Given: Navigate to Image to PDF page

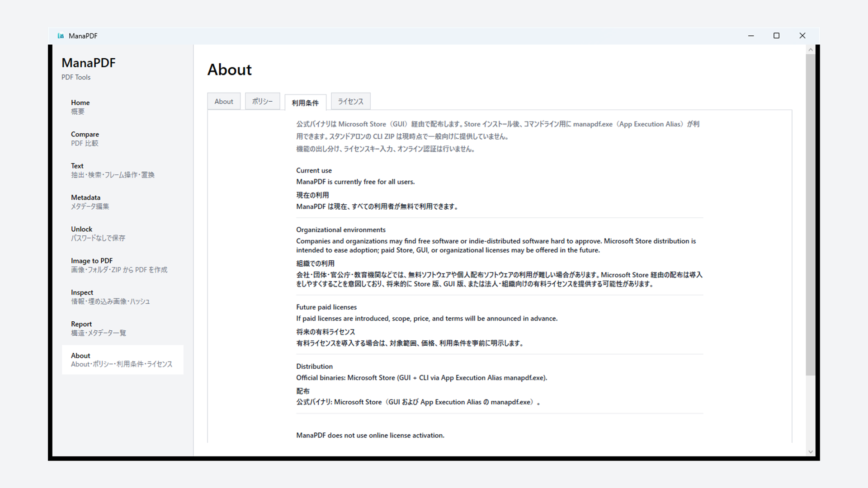Looking at the screenshot, I should pyautogui.click(x=123, y=265).
